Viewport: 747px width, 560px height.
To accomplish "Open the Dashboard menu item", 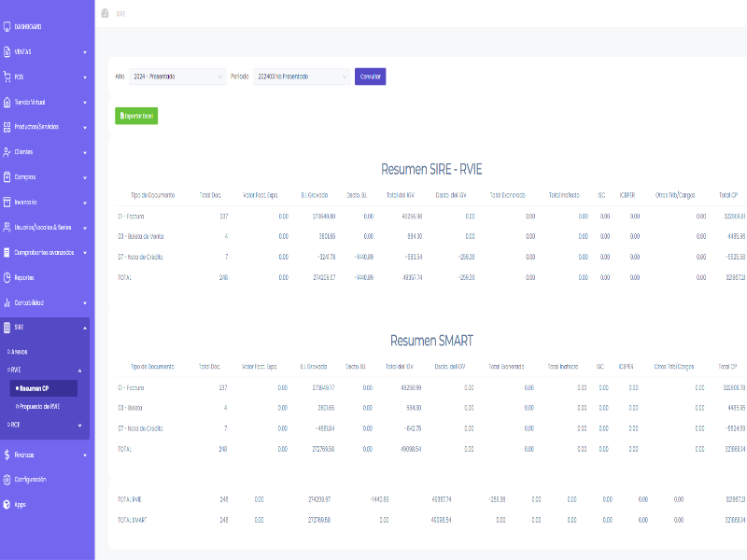I will (x=28, y=27).
